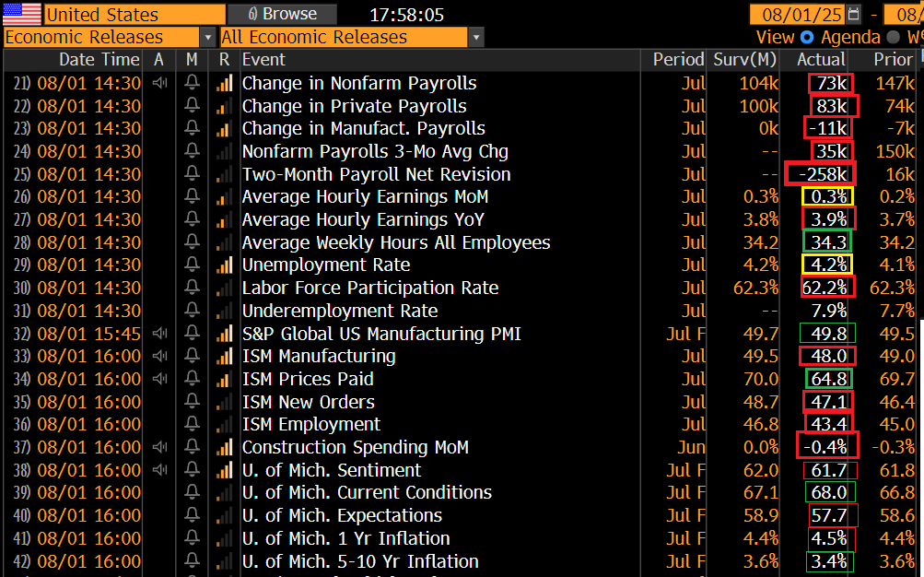Select the Agenda view radio button
Image resolution: width=924 pixels, height=577 pixels.
(807, 37)
